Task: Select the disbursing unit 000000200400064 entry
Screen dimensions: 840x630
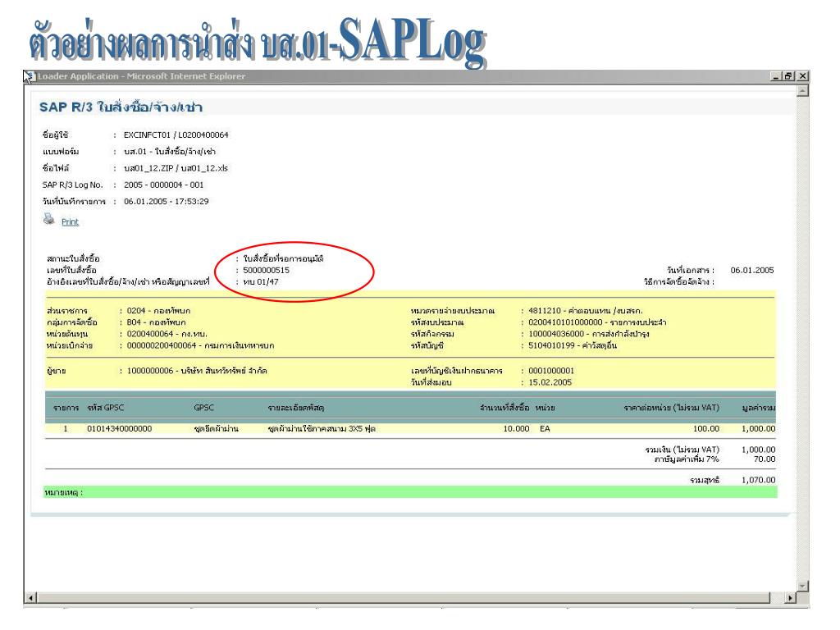Action: point(200,345)
